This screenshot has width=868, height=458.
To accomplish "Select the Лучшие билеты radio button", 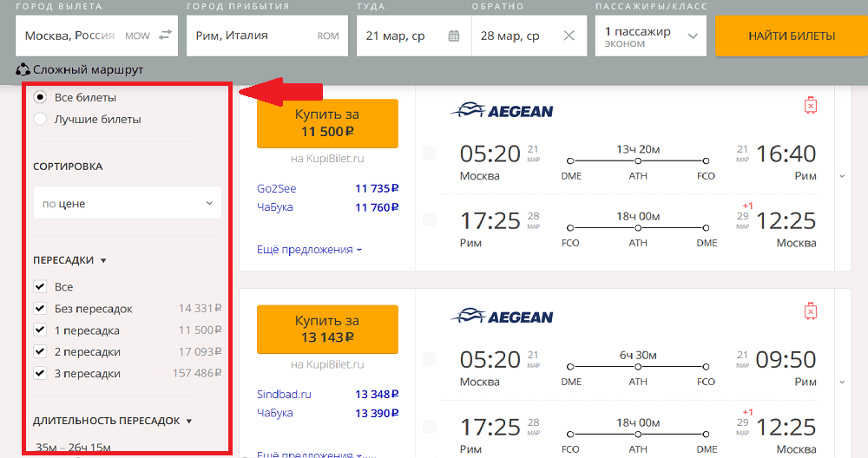I will pos(40,119).
